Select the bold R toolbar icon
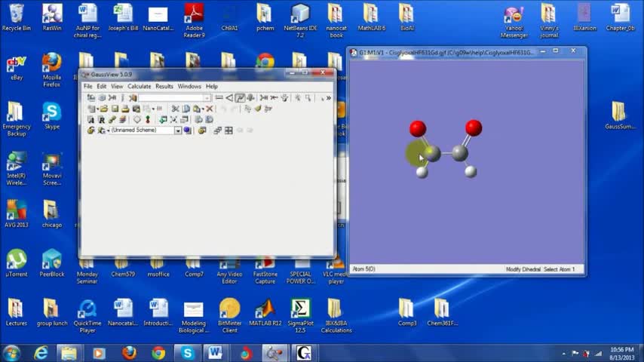 (x=102, y=120)
